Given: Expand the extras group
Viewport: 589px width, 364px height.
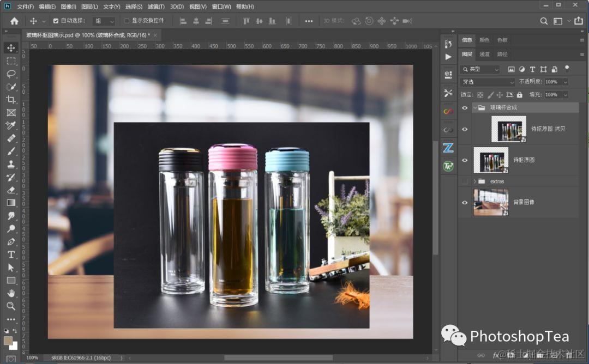Looking at the screenshot, I should (475, 181).
